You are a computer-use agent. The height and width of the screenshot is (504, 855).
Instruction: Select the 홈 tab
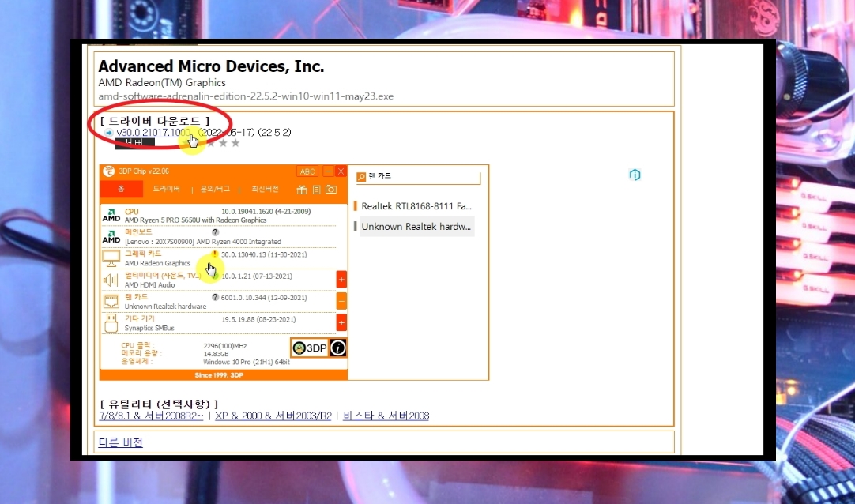click(121, 189)
